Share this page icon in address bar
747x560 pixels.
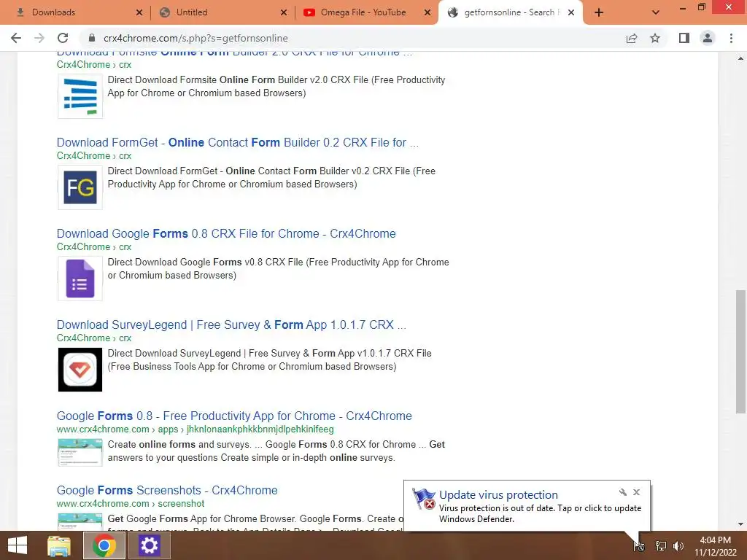click(632, 38)
